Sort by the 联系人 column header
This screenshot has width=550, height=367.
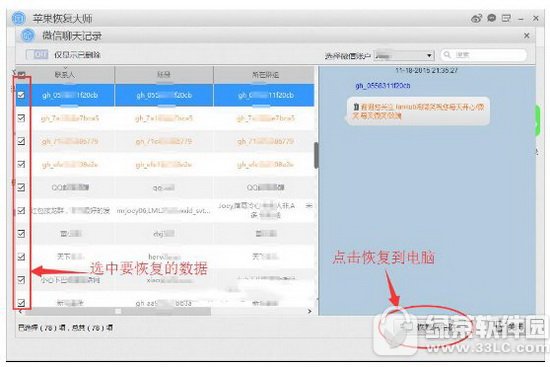(x=65, y=75)
